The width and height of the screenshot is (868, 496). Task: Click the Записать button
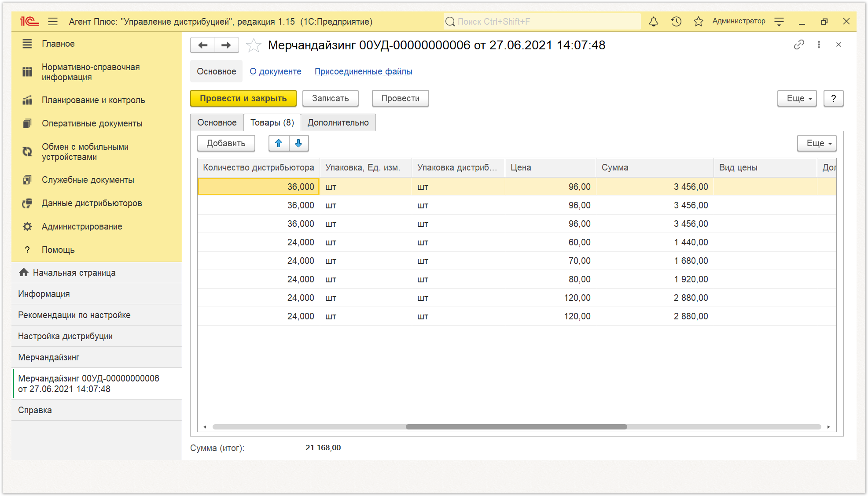pyautogui.click(x=330, y=98)
